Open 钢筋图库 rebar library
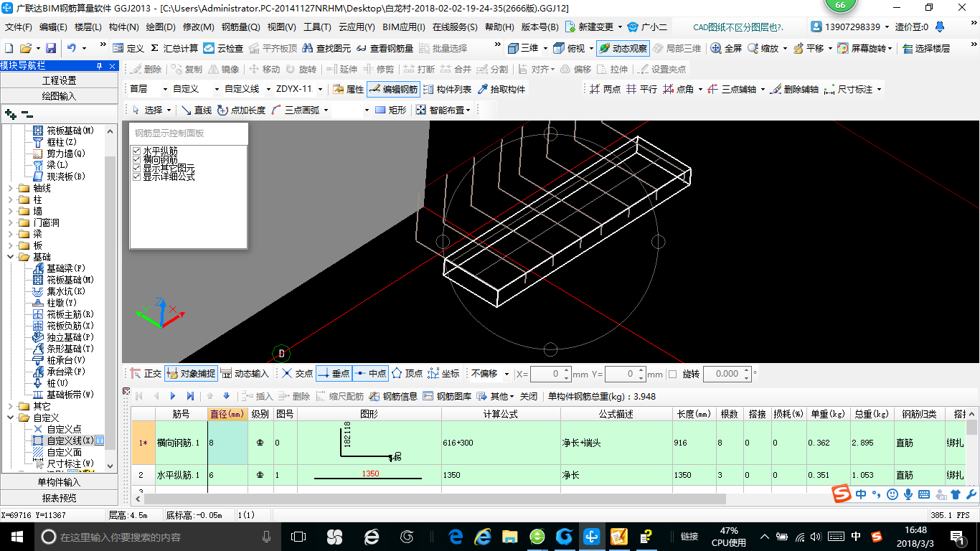Screen dimensions: 980x551 447,396
